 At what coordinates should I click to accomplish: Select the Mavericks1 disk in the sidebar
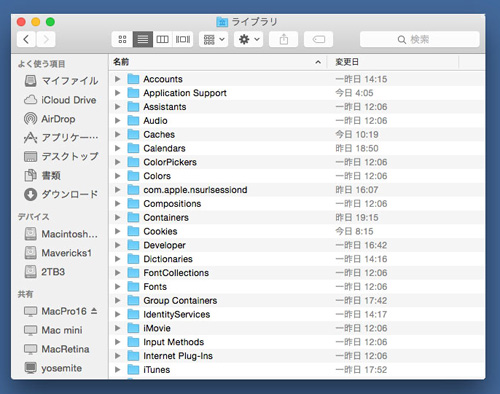tap(58, 253)
